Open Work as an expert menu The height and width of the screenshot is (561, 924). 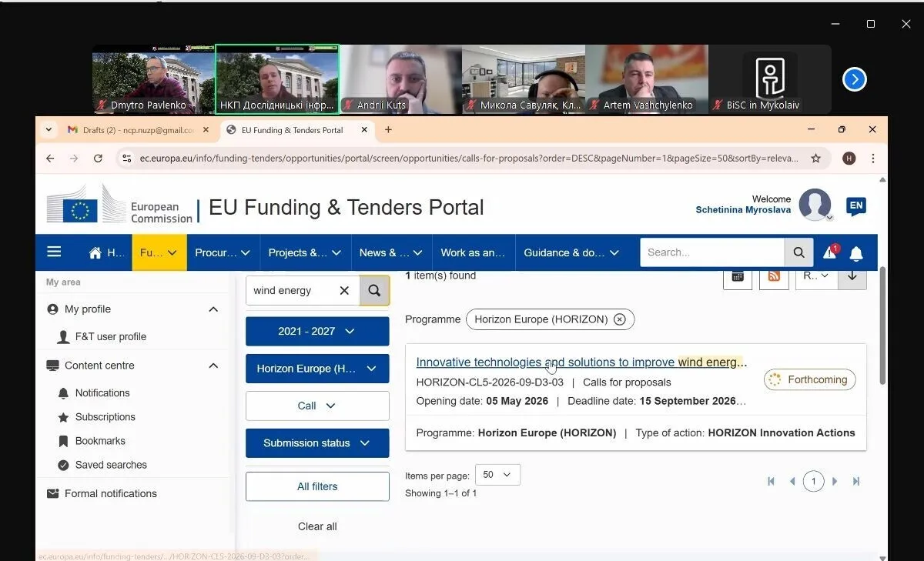(473, 252)
